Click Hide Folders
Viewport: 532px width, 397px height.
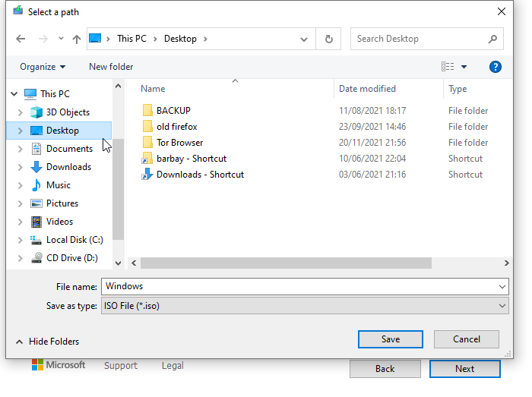coord(47,342)
